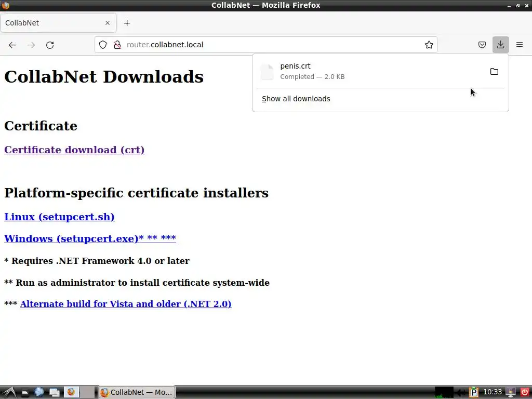Screen dimensions: 532x399
Task: Open Alternate build for Vista link
Action: click(126, 304)
